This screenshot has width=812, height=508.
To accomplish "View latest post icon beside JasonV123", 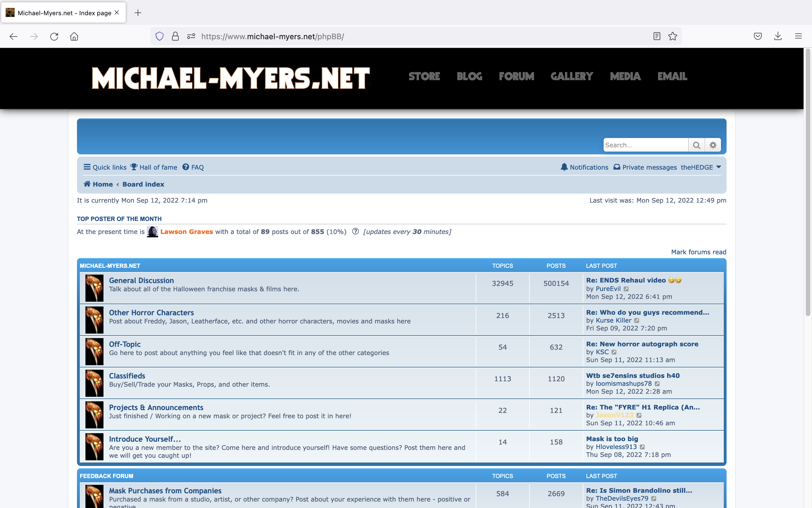I will pyautogui.click(x=639, y=415).
